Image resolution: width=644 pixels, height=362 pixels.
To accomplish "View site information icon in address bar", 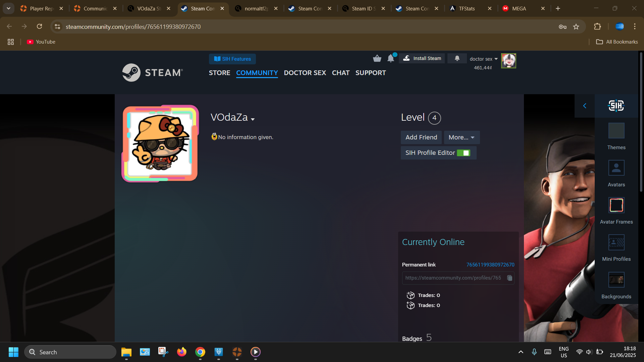I will point(57,26).
